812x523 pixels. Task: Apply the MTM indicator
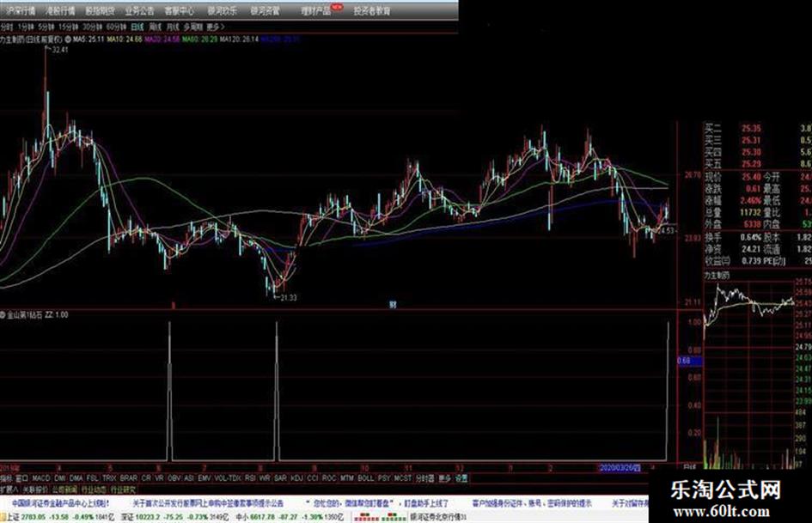(x=346, y=478)
